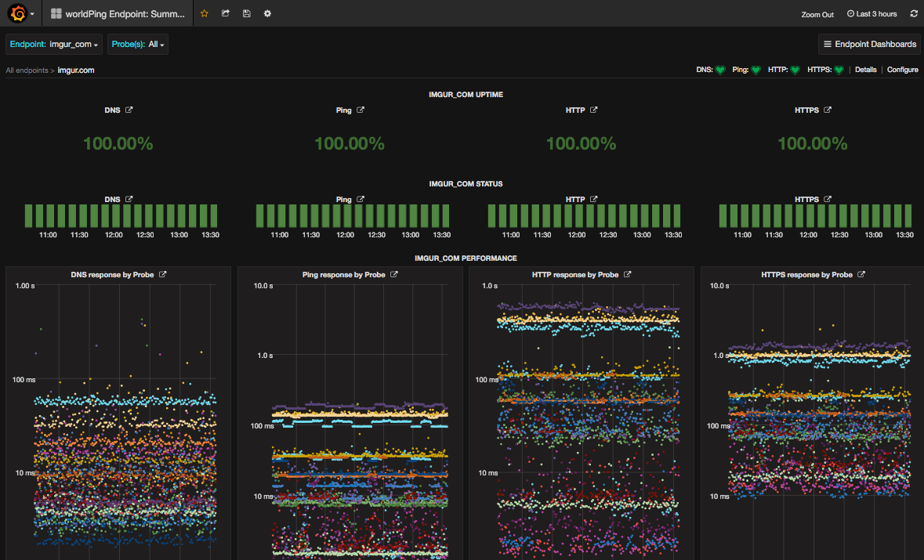Viewport: 924px width, 560px height.
Task: Expand the Endpoint imgur_com dropdown
Action: click(54, 44)
